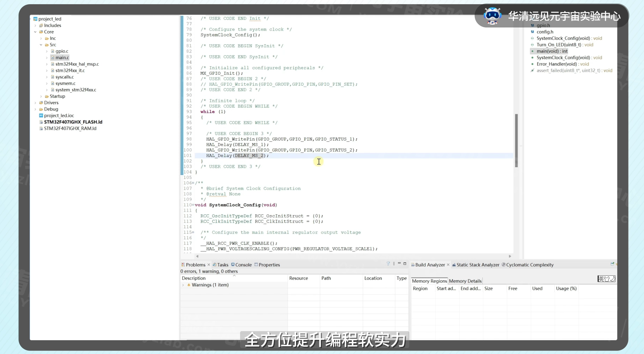This screenshot has height=354, width=644.
Task: Minimize the Problems panel
Action: (399, 263)
